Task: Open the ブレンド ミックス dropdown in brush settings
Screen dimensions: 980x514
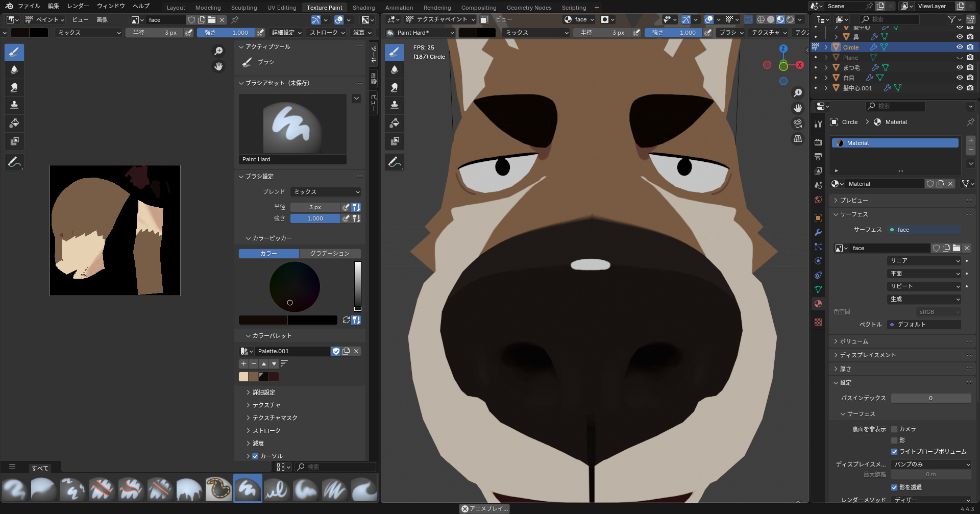Action: (326, 192)
